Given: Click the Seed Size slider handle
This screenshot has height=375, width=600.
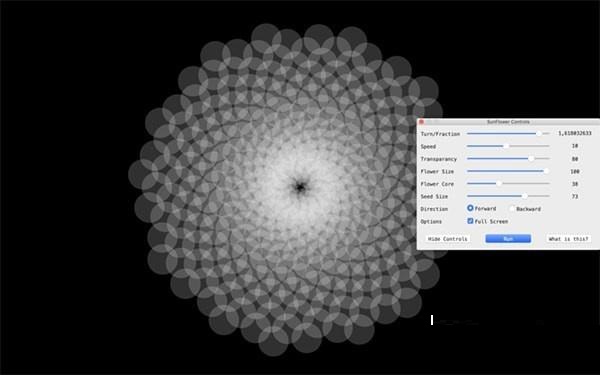Looking at the screenshot, I should click(x=525, y=196).
